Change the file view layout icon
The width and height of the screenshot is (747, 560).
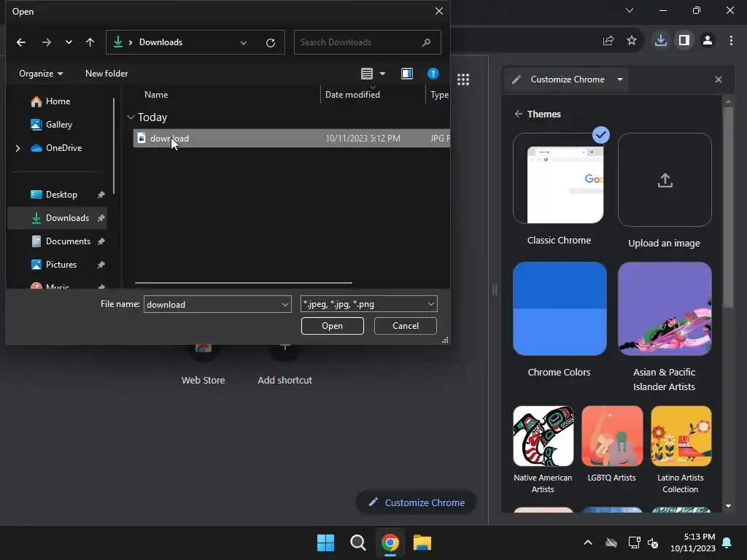[x=367, y=74]
